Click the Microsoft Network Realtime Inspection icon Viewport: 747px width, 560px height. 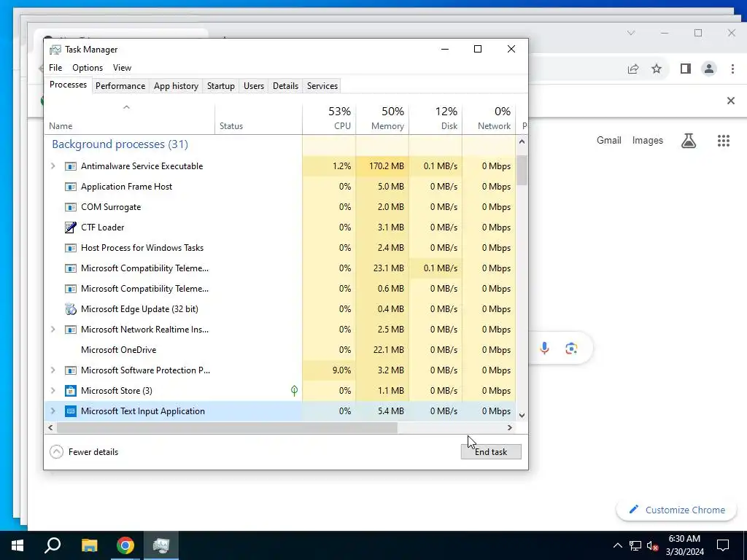pyautogui.click(x=71, y=330)
